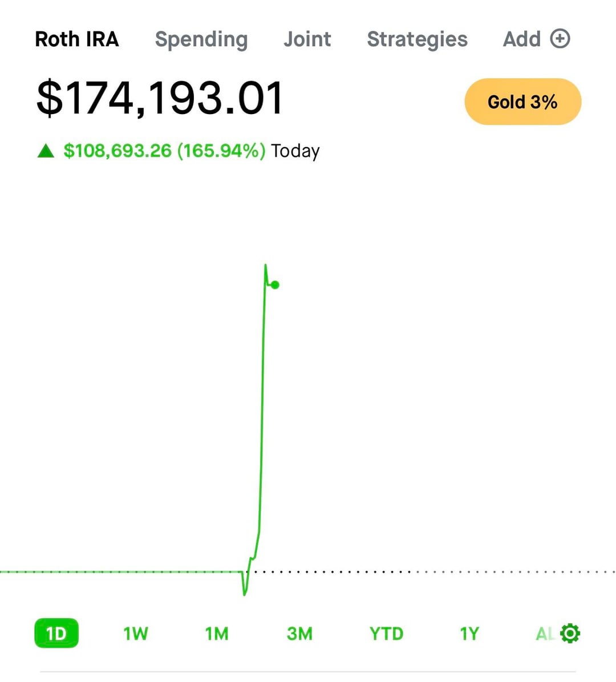Click the Add account plus icon
Viewport: 616px width, 682px height.
(x=560, y=39)
